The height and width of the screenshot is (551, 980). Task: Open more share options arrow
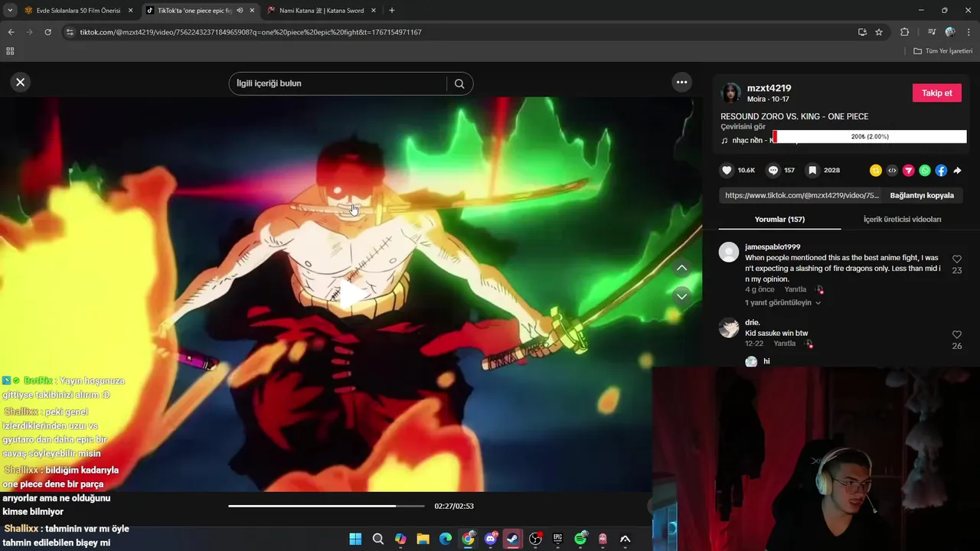957,170
